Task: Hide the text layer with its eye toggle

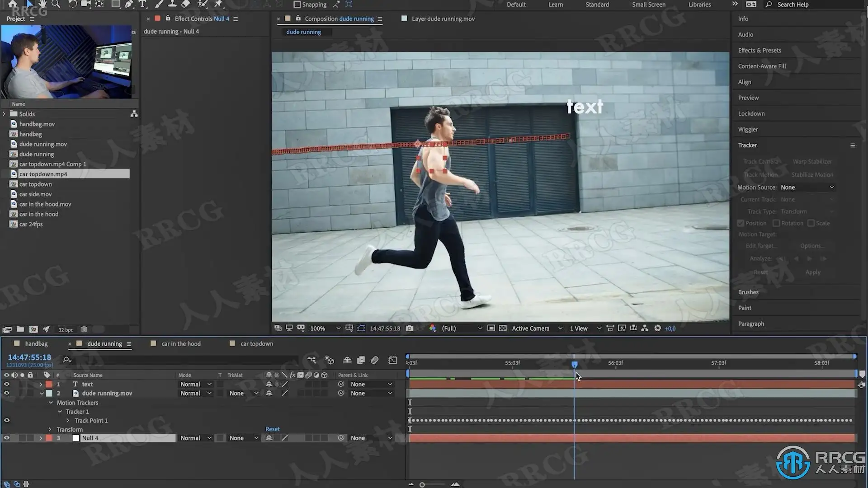Action: (6, 384)
